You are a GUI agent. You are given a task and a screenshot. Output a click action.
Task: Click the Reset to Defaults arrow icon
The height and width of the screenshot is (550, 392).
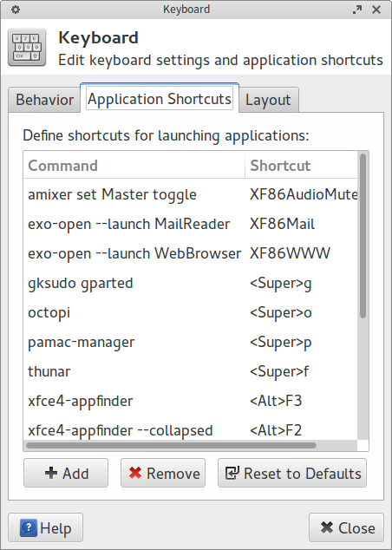coord(232,473)
